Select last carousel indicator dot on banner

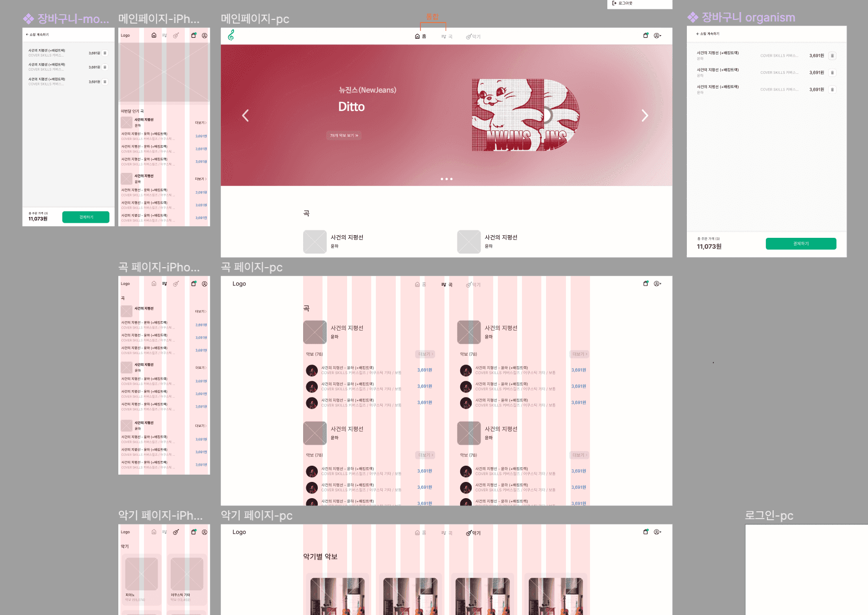pyautogui.click(x=451, y=179)
